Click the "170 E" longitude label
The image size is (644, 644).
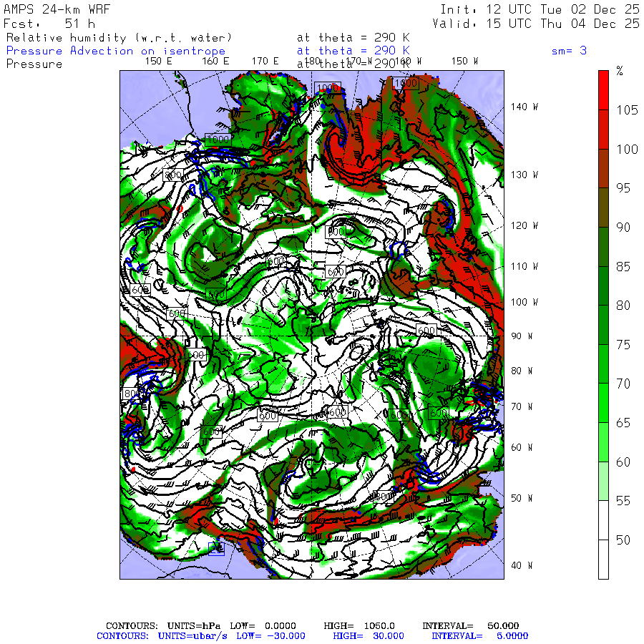pos(265,62)
